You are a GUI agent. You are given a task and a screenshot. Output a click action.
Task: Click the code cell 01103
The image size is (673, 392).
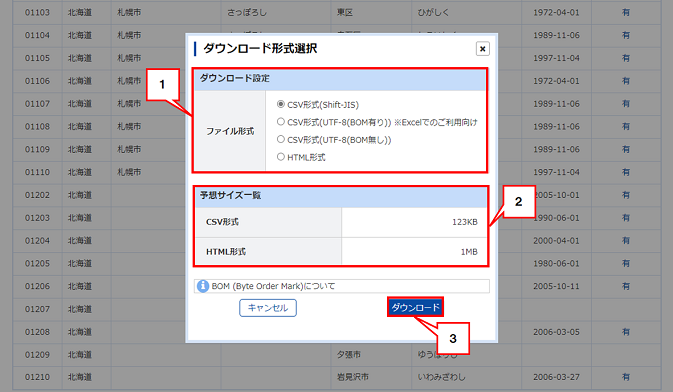[x=37, y=12]
